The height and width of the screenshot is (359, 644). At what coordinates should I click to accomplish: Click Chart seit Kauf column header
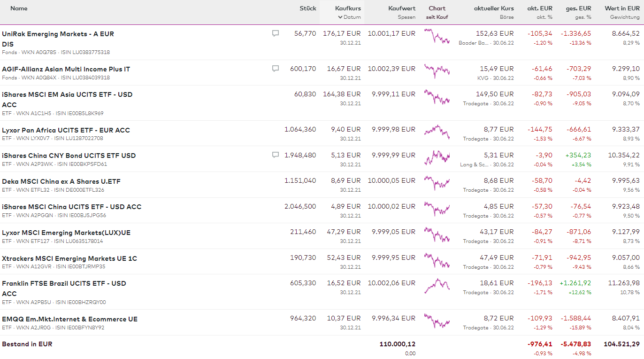[x=437, y=8]
